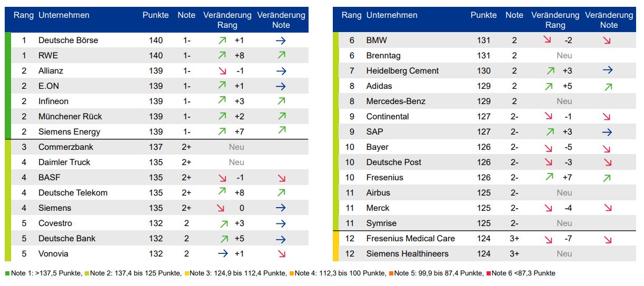Select Vonovia's blue rank arrow beside +1

click(222, 253)
